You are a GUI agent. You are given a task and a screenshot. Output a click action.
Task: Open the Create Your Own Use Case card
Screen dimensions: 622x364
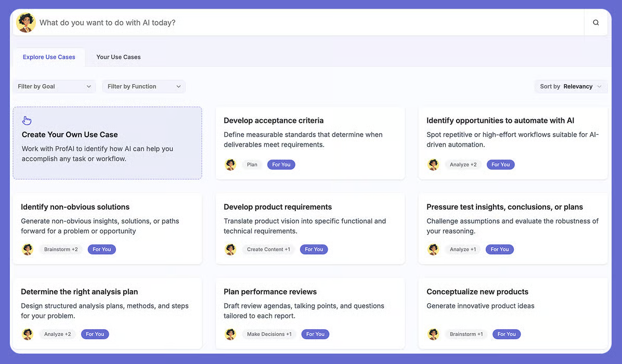point(107,143)
